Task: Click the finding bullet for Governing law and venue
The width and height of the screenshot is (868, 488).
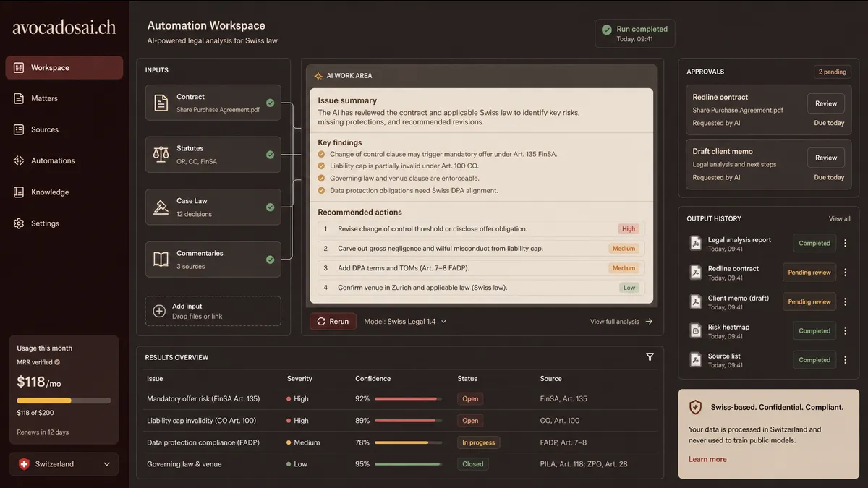Action: tap(321, 179)
